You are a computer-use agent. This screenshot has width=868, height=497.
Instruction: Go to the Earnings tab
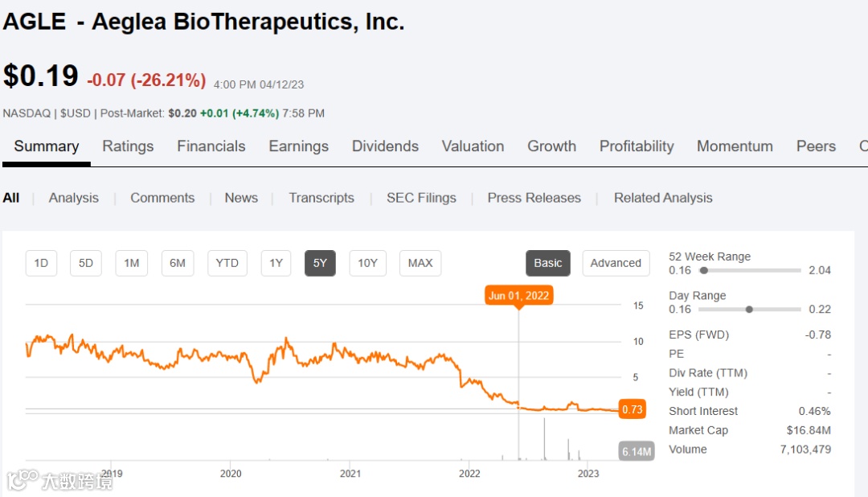pos(298,146)
